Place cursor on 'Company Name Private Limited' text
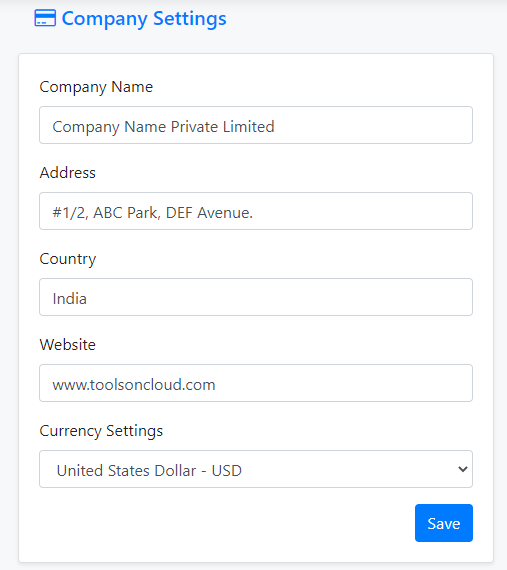 pyautogui.click(x=163, y=127)
